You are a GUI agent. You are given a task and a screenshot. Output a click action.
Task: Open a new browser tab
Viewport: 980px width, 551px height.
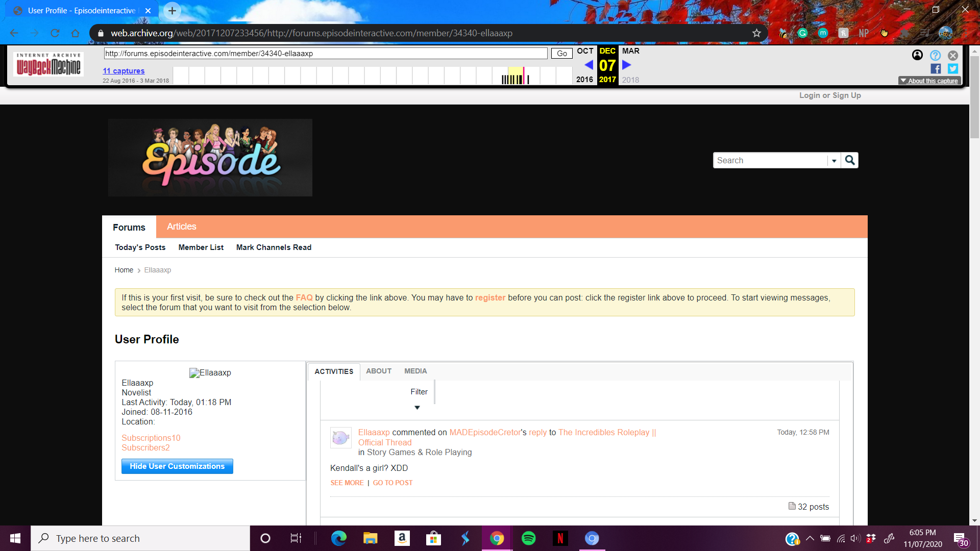point(172,10)
